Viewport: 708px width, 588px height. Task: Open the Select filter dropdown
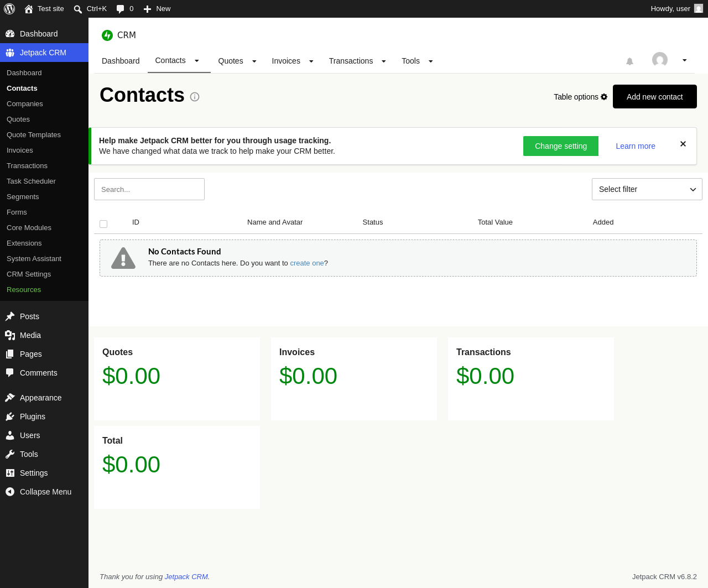coord(647,189)
